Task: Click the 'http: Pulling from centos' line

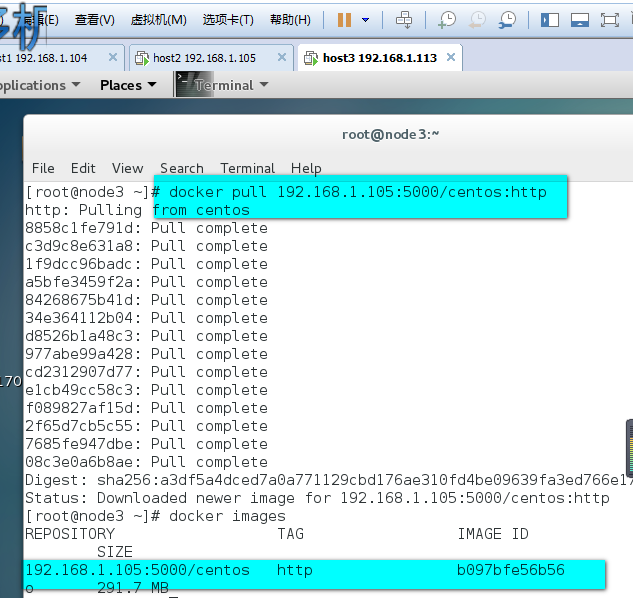Action: [x=137, y=210]
